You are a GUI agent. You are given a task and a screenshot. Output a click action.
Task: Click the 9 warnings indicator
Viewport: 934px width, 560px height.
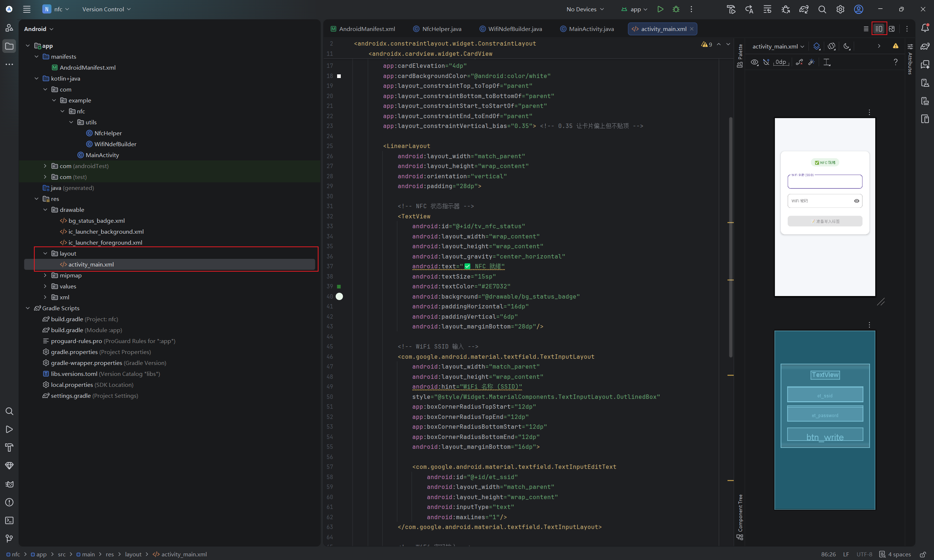click(x=707, y=44)
